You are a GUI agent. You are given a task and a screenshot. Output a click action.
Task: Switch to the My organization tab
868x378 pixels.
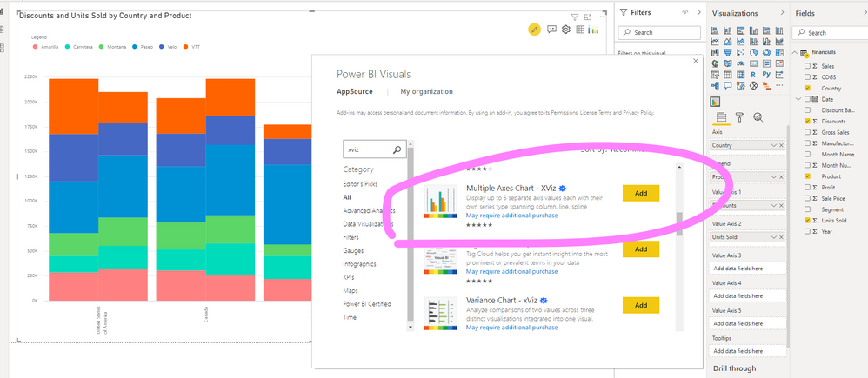426,92
